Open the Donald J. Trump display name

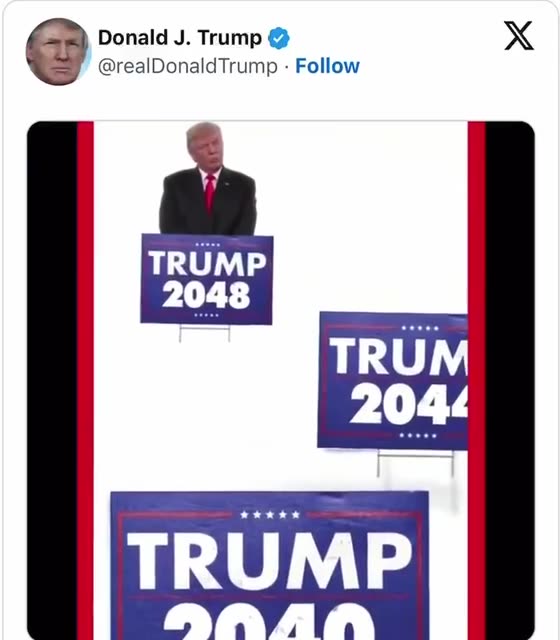point(180,38)
